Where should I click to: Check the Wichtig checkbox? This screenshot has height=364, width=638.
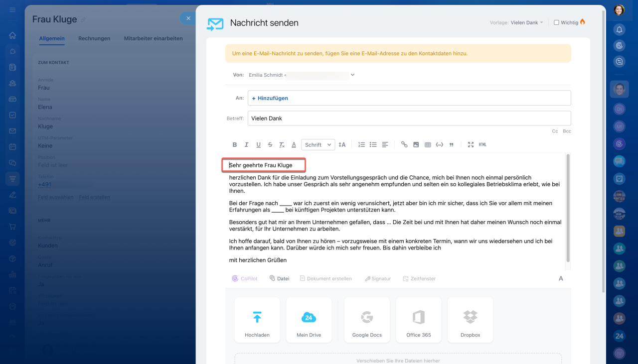[556, 22]
